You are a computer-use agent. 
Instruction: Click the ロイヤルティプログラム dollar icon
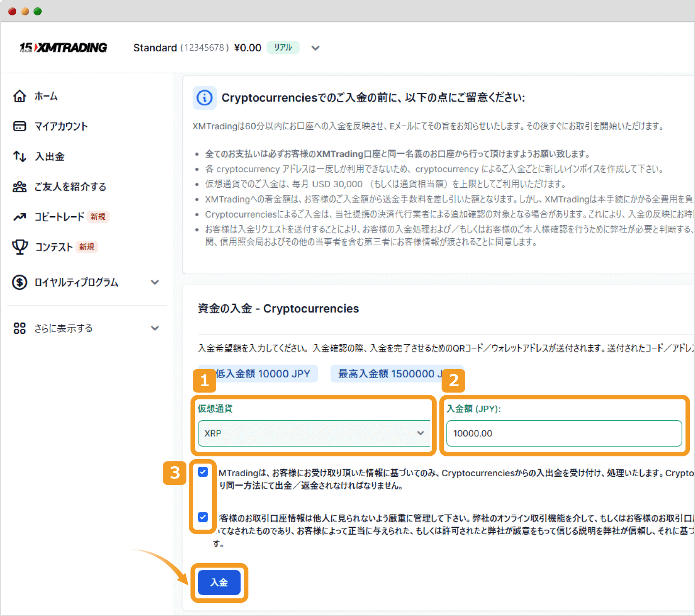pos(19,282)
